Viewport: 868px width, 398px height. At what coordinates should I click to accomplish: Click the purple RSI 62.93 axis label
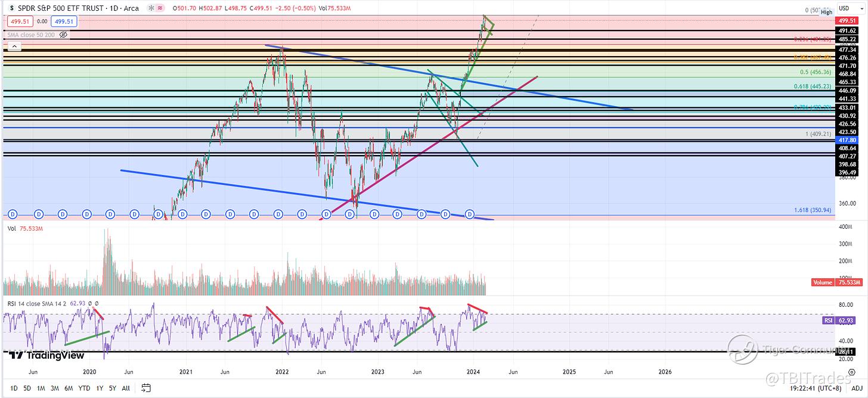click(x=839, y=320)
